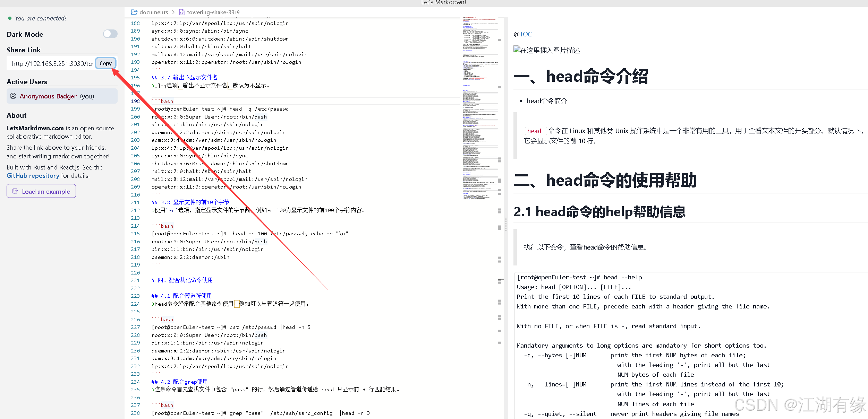
Task: Expand the @TOC table of contents
Action: [x=523, y=34]
